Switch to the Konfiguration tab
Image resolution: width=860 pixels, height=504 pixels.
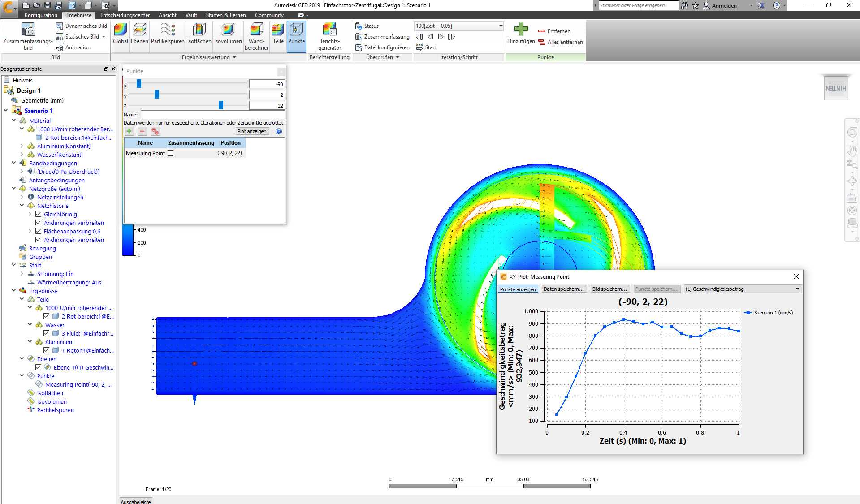41,15
